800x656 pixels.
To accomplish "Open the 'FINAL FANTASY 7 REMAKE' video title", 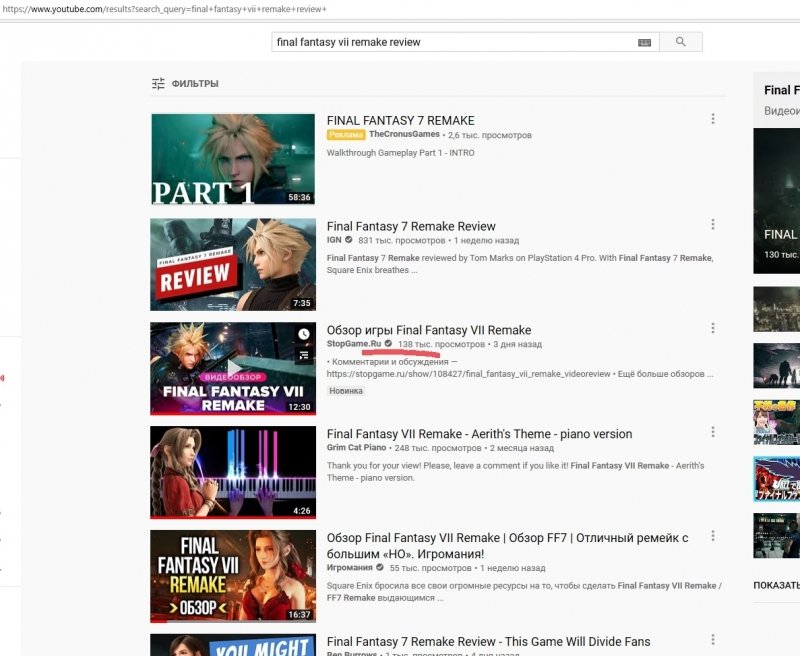I will point(401,120).
